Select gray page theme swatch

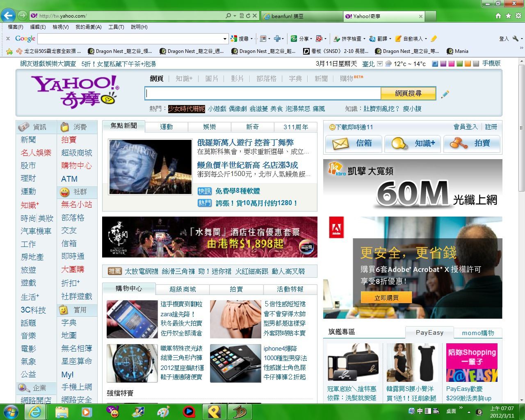[x=476, y=64]
